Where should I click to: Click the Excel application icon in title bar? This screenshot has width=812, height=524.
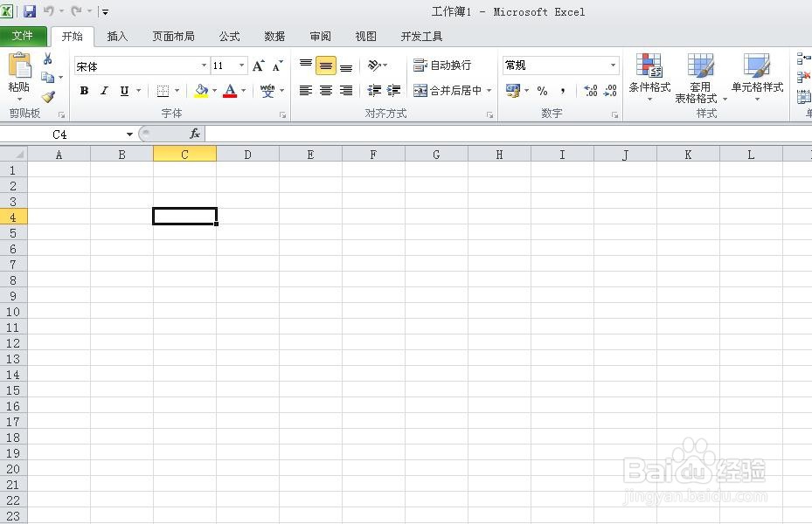tap(7, 10)
